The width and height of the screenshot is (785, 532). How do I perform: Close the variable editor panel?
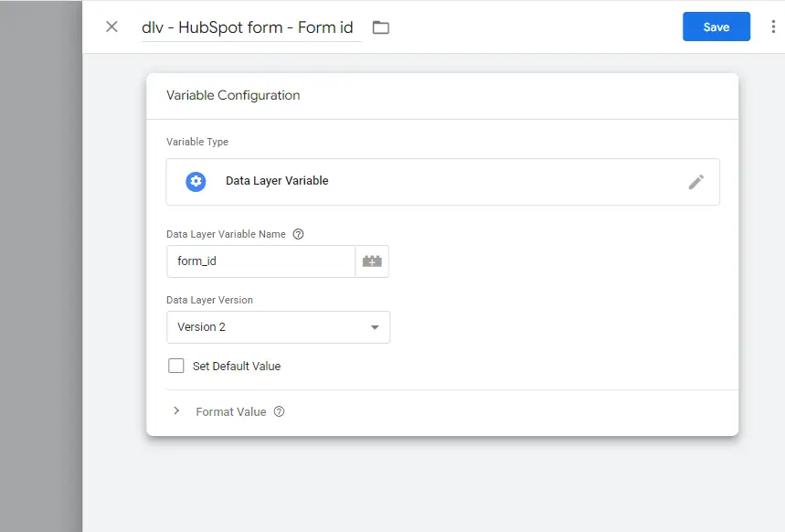(x=111, y=27)
